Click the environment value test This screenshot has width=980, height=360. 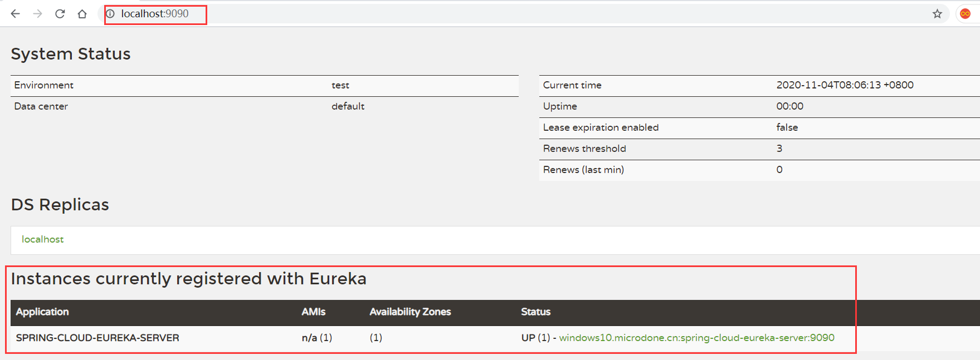(x=340, y=85)
